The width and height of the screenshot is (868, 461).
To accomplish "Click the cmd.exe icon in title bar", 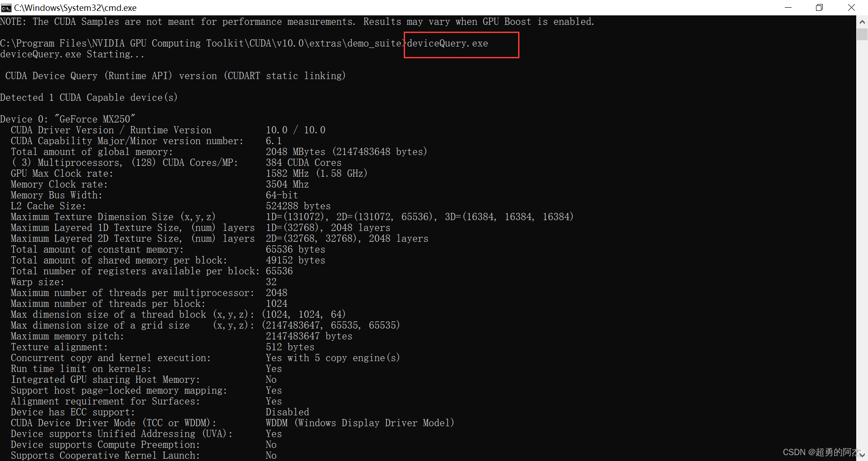I will tap(6, 8).
